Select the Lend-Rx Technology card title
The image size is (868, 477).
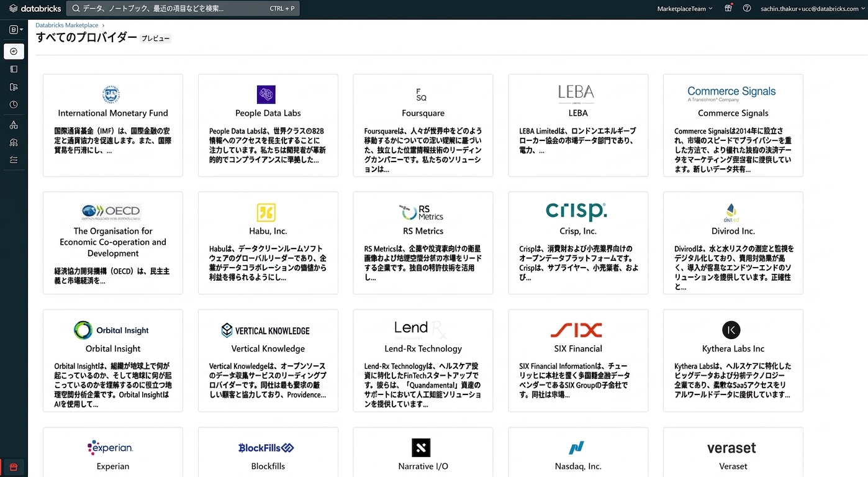[423, 348]
